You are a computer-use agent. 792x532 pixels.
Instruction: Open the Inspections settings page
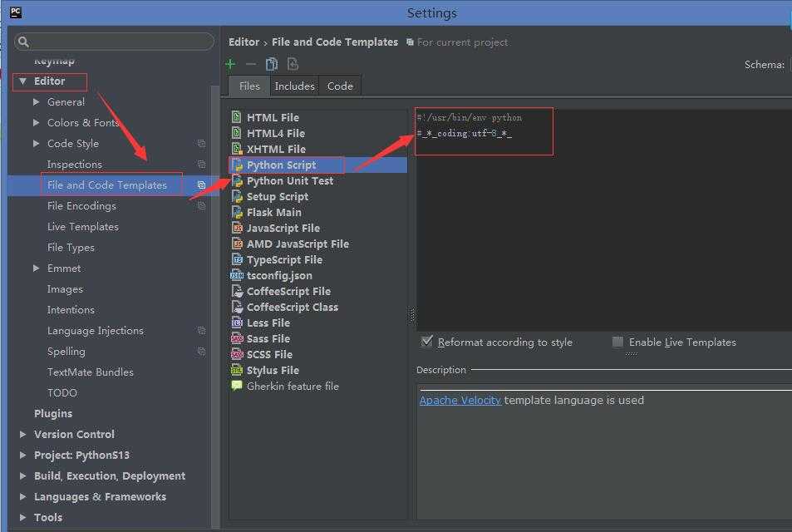(74, 165)
